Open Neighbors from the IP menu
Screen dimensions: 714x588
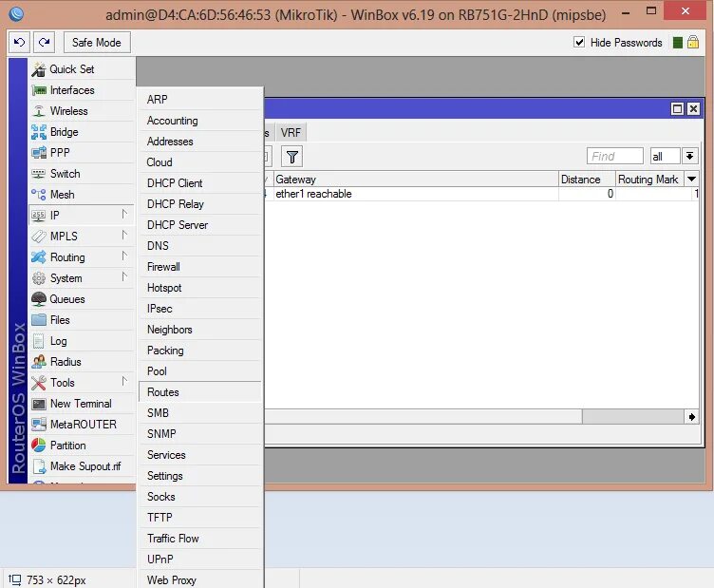point(200,330)
